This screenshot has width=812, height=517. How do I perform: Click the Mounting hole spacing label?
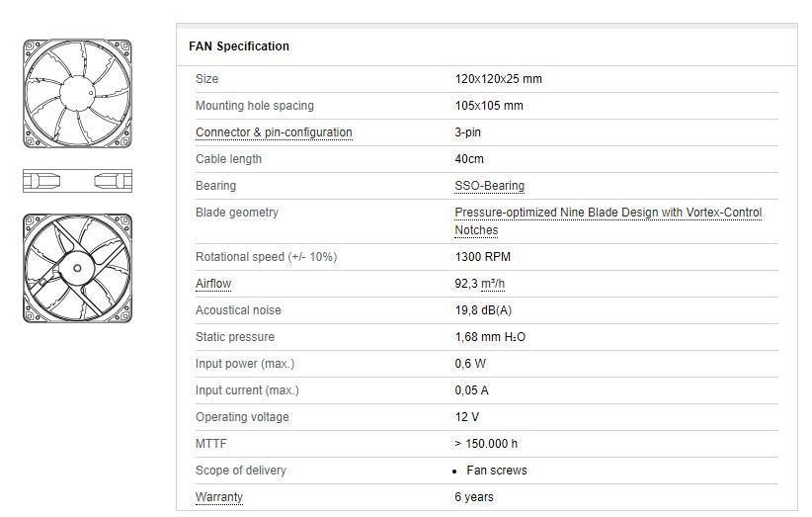tap(254, 106)
